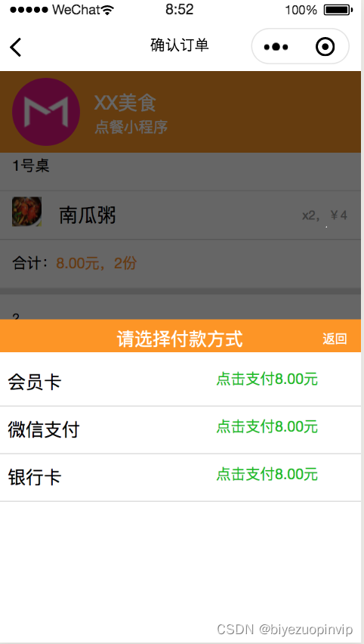The width and height of the screenshot is (364, 644).
Task: Tap the Wi-Fi signal icon
Action: click(x=107, y=10)
